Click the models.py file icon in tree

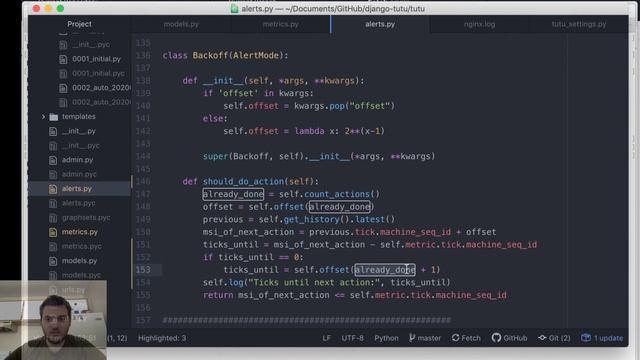coord(53,261)
